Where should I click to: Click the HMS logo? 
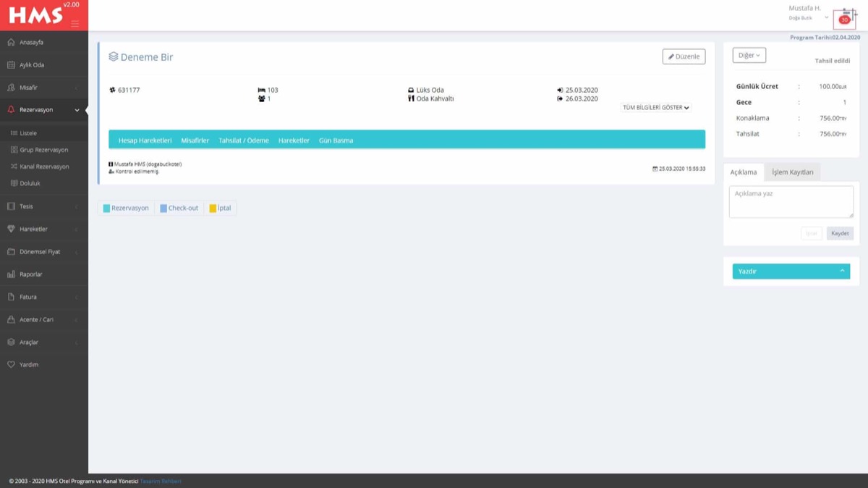pyautogui.click(x=35, y=14)
